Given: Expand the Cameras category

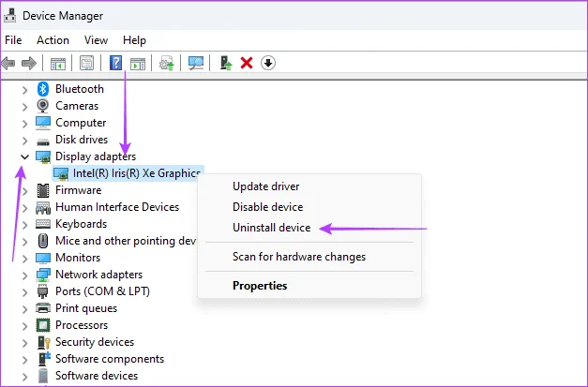Looking at the screenshot, I should (x=24, y=107).
